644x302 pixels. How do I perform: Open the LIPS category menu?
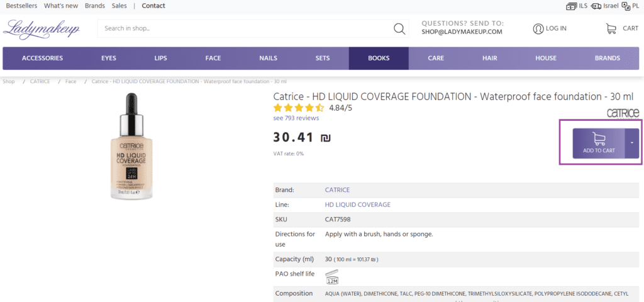pos(160,59)
